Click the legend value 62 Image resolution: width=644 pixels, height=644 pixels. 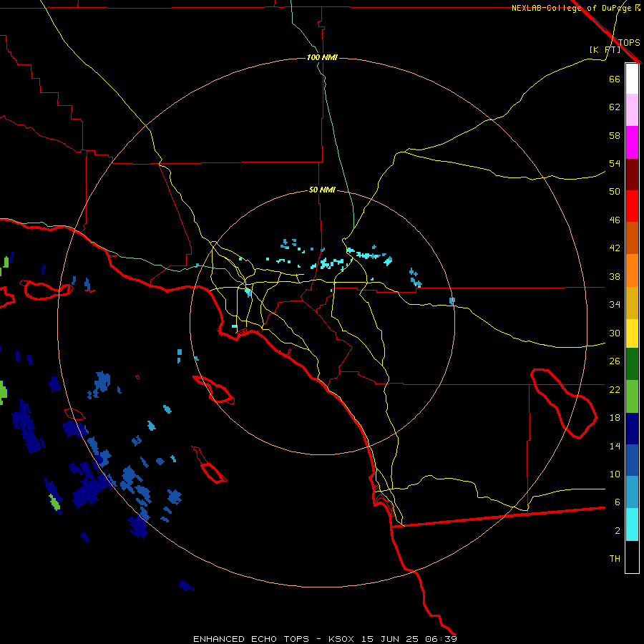tap(615, 107)
